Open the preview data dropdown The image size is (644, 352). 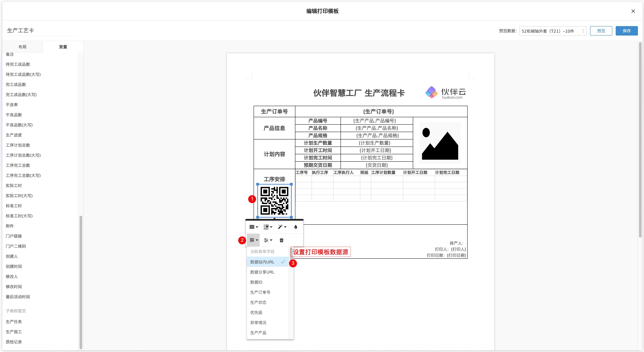pos(553,31)
